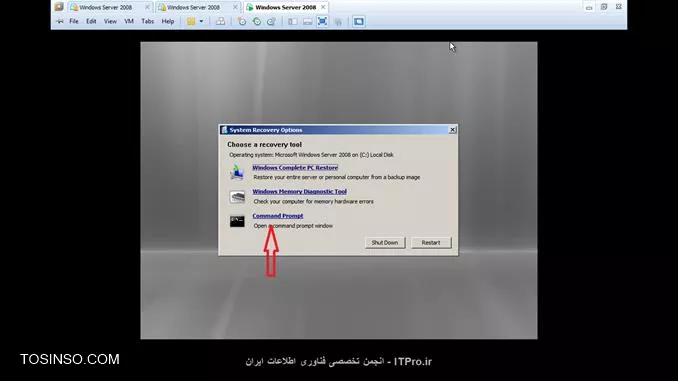Open the View menu
This screenshot has width=678, height=381.
coord(110,21)
